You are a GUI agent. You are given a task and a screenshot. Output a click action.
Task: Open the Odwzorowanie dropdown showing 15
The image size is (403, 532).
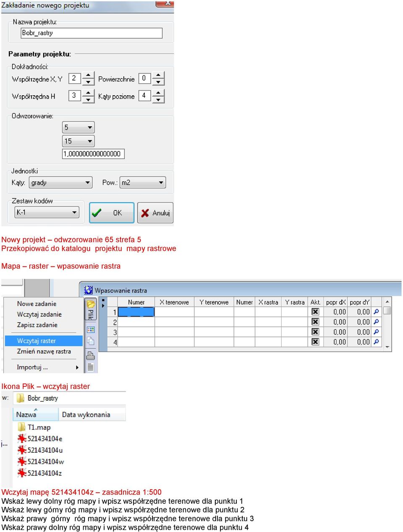tap(79, 141)
